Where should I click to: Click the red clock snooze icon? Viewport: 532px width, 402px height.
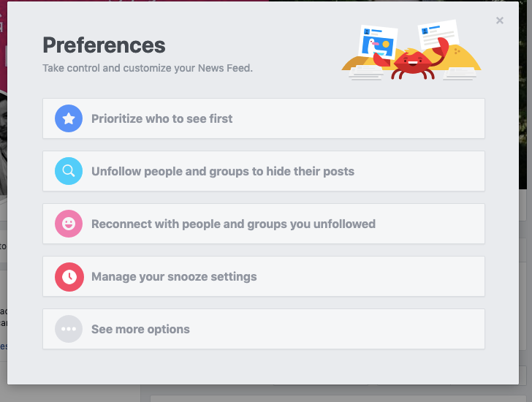[x=69, y=276]
